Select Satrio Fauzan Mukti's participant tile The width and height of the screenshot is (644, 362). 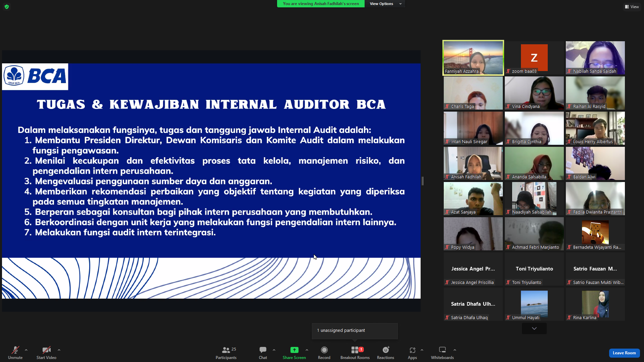coord(595,269)
